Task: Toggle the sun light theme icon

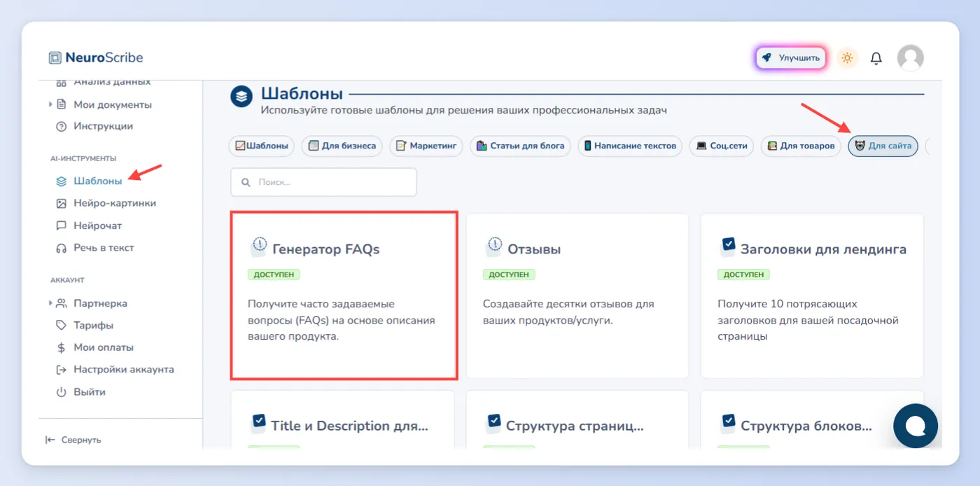Action: click(847, 58)
